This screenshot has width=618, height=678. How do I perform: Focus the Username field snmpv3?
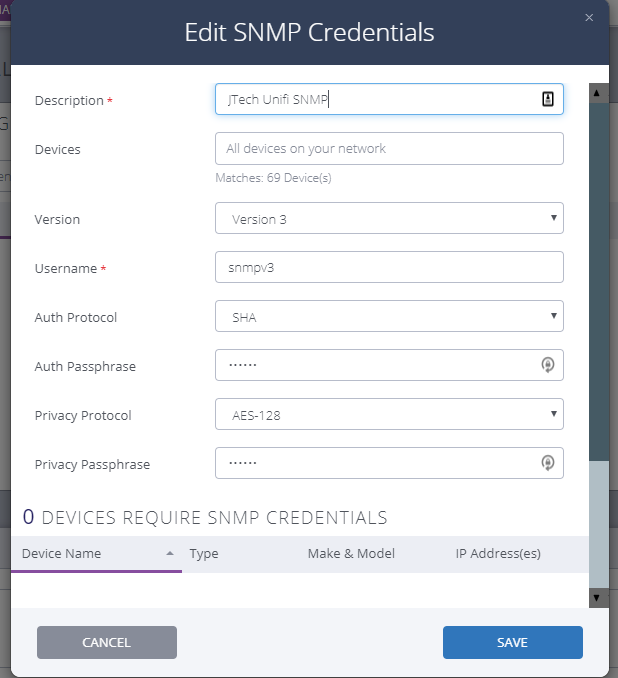pos(389,267)
